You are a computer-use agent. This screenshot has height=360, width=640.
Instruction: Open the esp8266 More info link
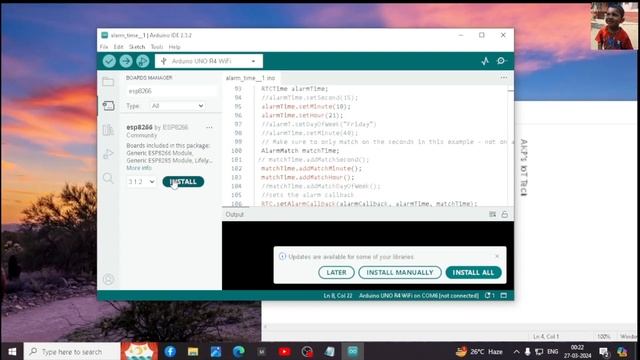(139, 168)
